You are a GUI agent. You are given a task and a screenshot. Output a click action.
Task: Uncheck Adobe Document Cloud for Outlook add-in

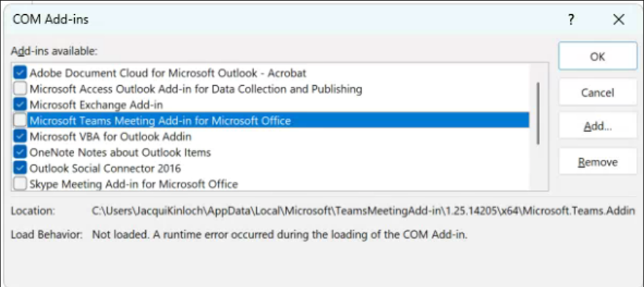click(x=20, y=73)
